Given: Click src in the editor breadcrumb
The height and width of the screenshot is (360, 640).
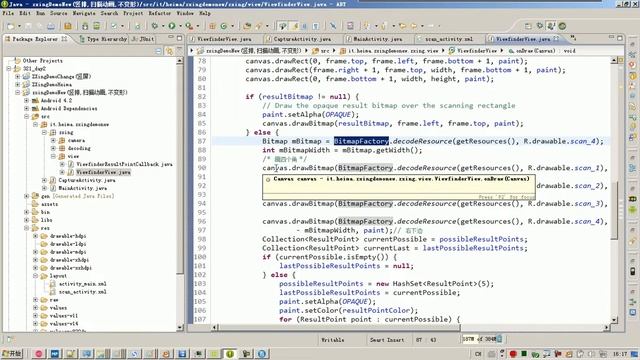Looking at the screenshot, I should [325, 51].
